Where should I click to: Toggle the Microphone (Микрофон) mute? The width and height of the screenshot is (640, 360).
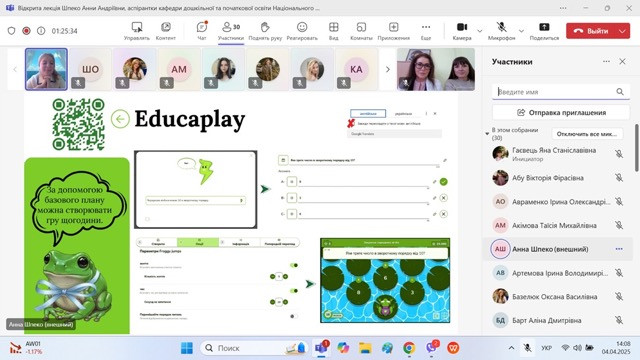tap(501, 27)
